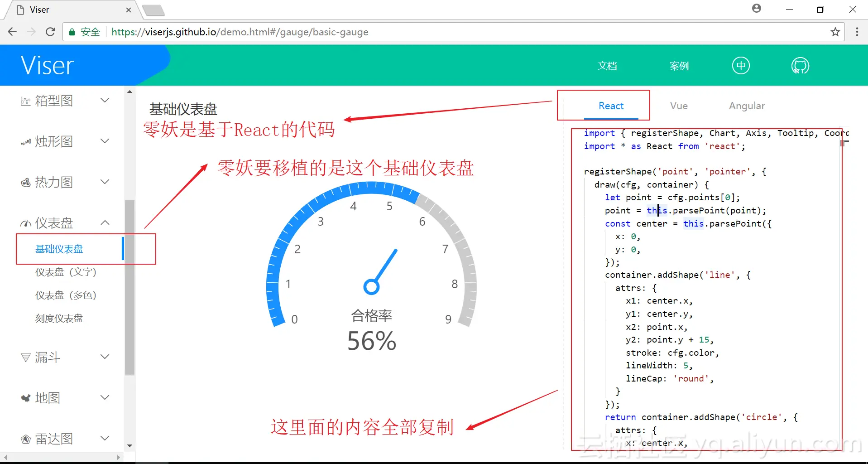
Task: Open the Chrome user profile icon
Action: [x=757, y=8]
